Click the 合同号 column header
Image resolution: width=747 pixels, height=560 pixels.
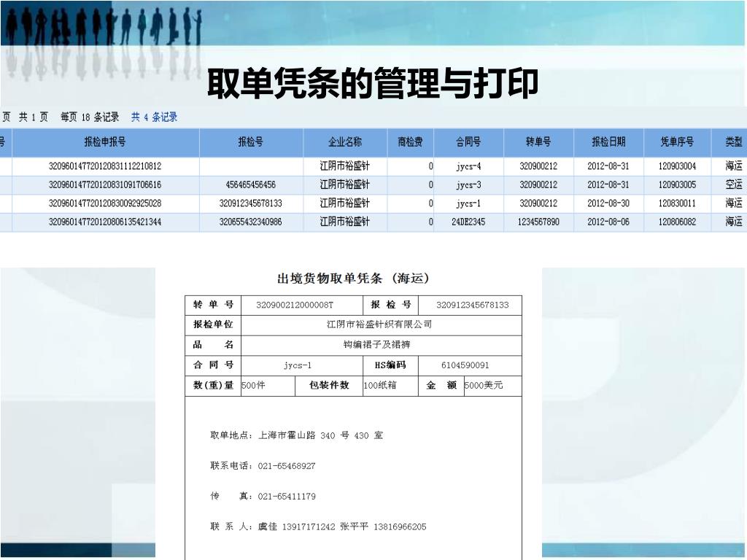point(468,142)
